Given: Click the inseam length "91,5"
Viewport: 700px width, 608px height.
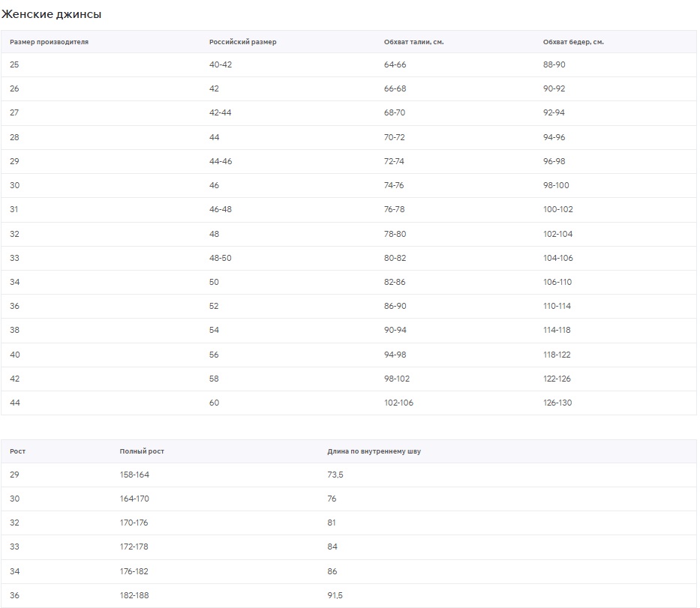Looking at the screenshot, I should (x=335, y=596).
